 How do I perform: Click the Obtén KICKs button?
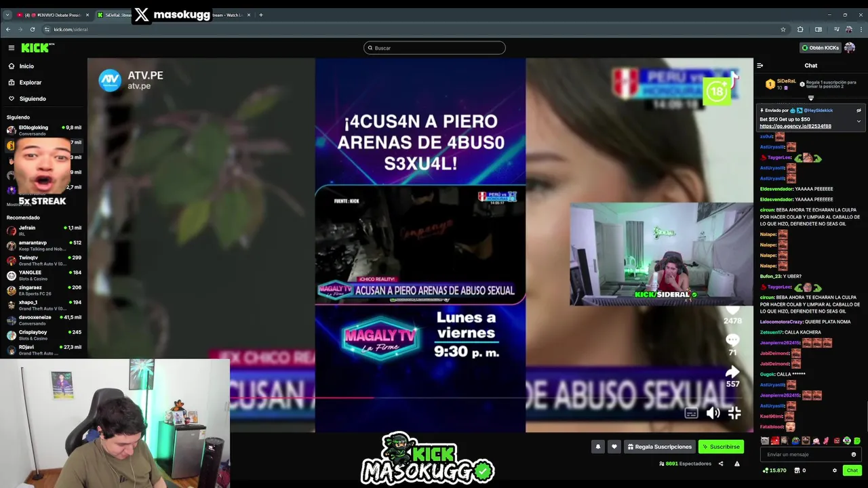pos(821,47)
